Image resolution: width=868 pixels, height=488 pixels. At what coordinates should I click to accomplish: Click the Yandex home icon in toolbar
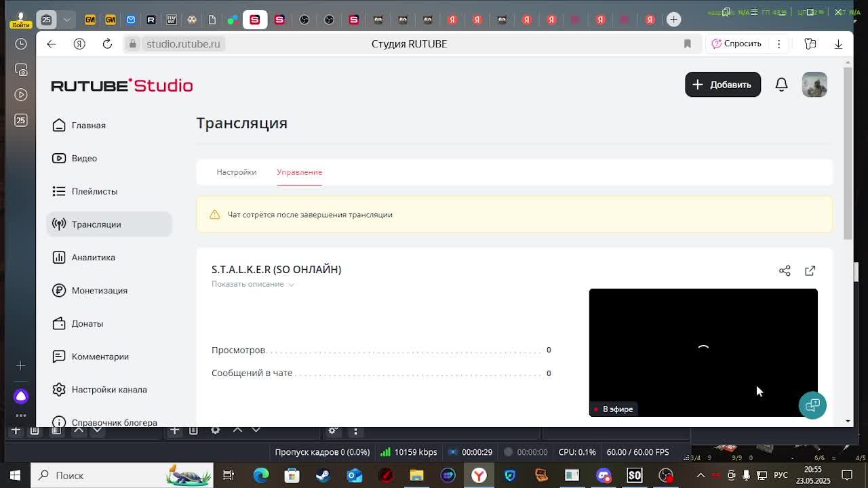(79, 44)
